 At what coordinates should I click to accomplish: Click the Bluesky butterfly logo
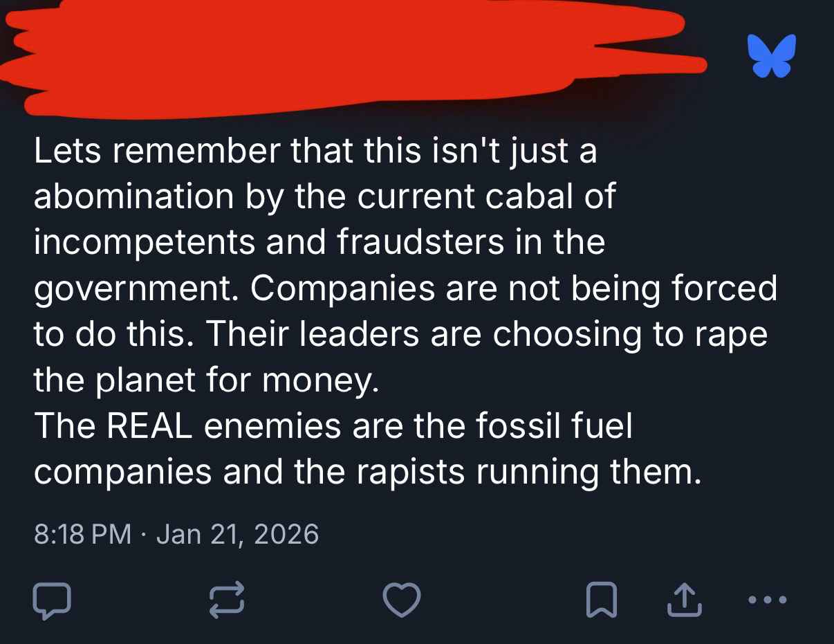771,55
